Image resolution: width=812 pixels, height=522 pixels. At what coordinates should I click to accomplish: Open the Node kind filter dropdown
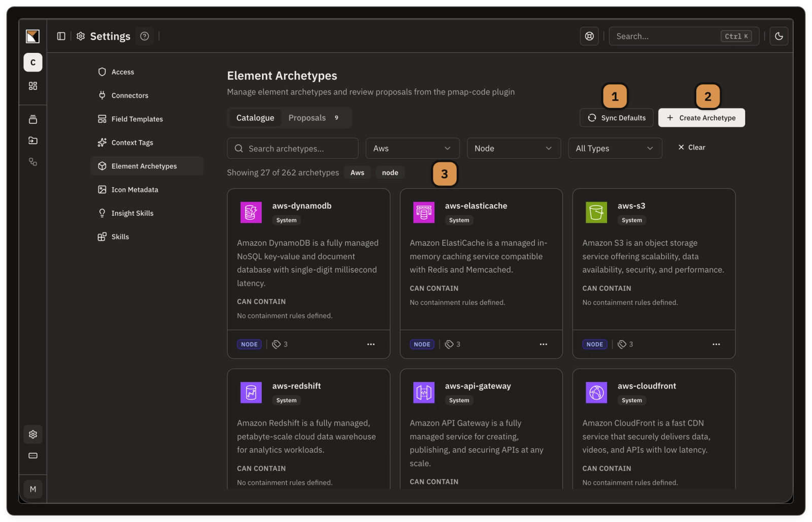[514, 148]
